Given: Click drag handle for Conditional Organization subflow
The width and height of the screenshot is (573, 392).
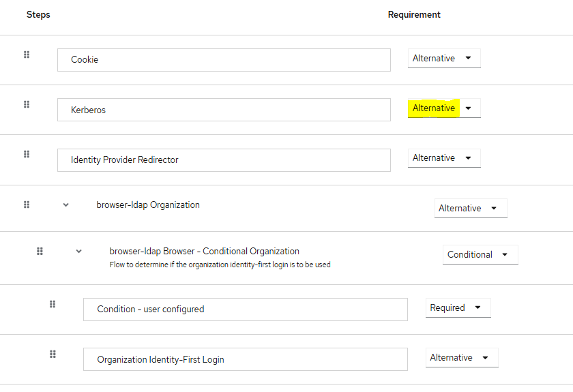Looking at the screenshot, I should click(40, 251).
